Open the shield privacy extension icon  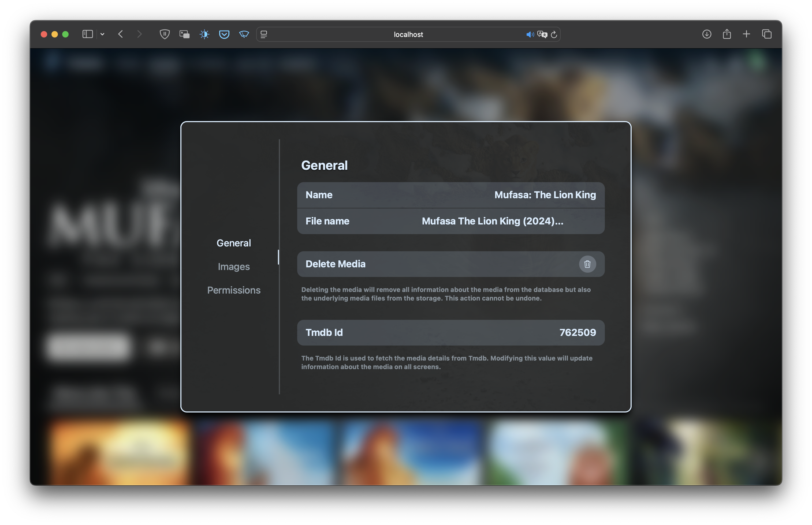coord(164,34)
